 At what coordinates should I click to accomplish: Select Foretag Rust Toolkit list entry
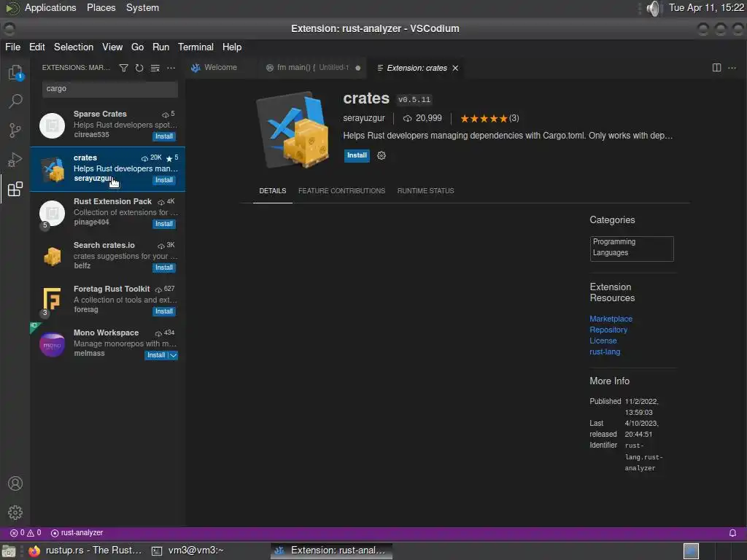click(x=108, y=300)
